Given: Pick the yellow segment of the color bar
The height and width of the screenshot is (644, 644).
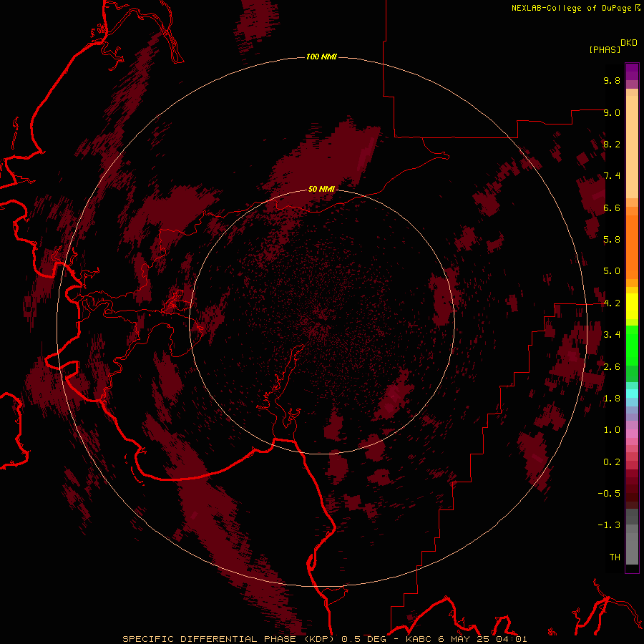Looking at the screenshot, I should point(632,306).
